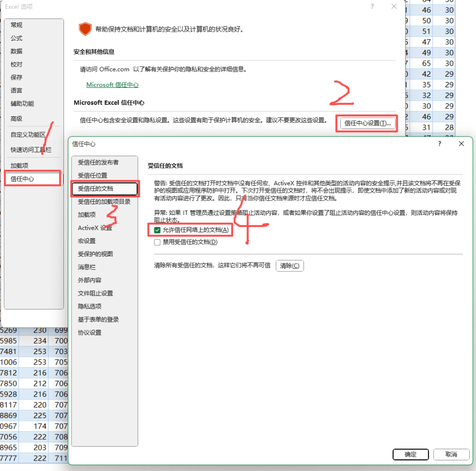Close the Trust Center dialog

[x=461, y=144]
